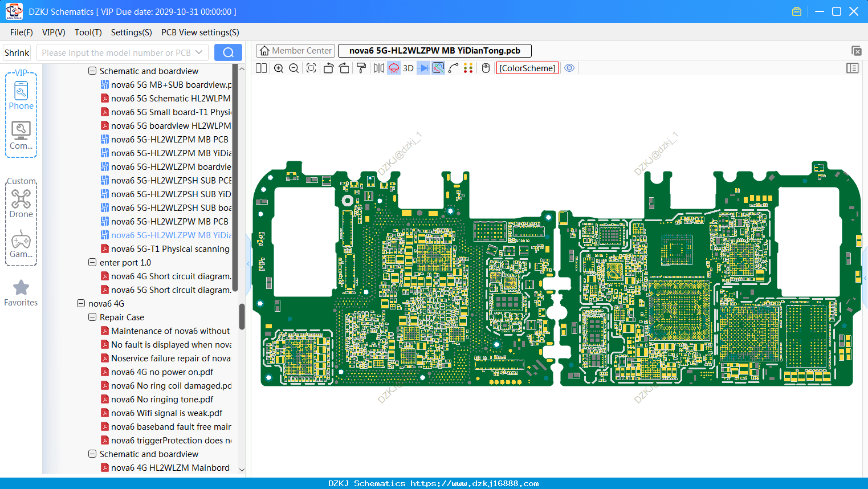Open nova6 5G-T1 Physical scanning file
The height and width of the screenshot is (489, 868).
tap(165, 249)
